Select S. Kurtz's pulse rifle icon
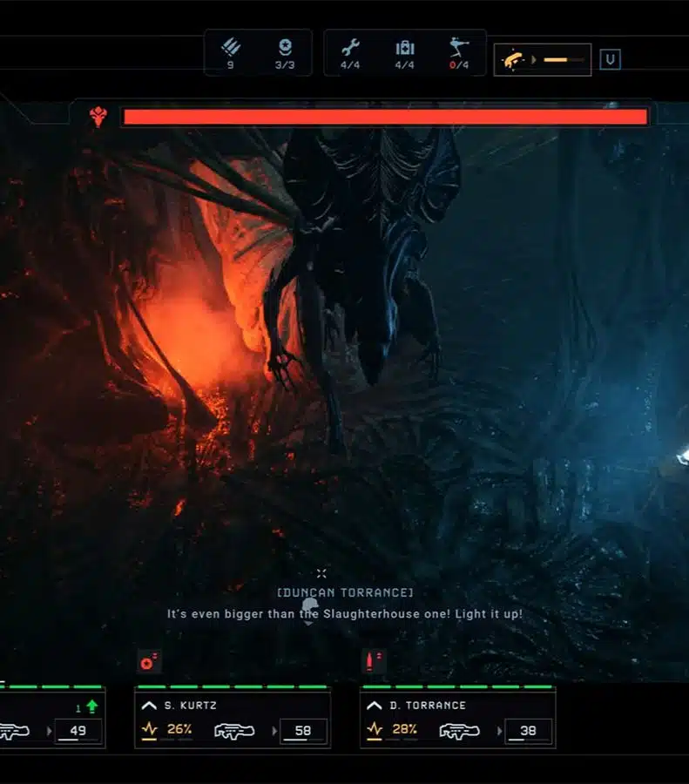 pos(234,731)
